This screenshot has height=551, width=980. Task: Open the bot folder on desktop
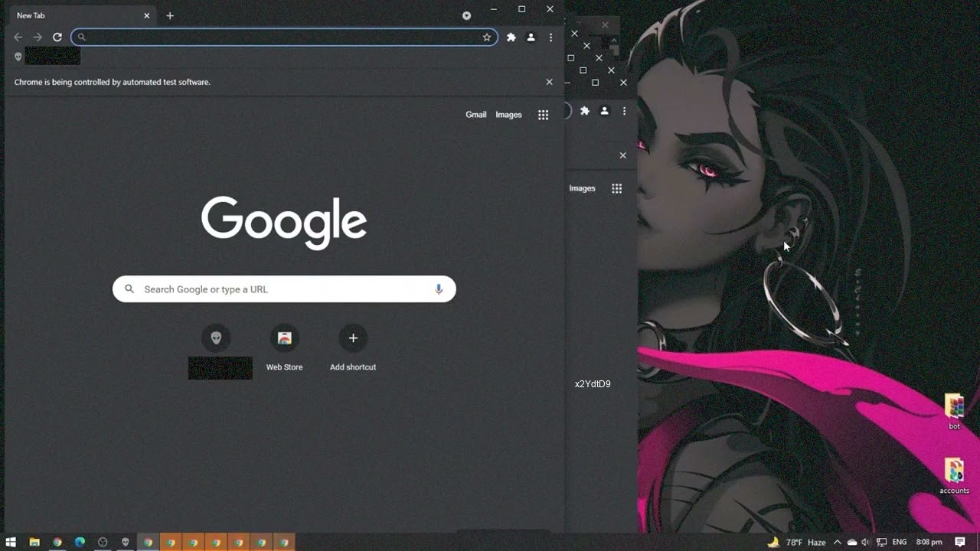[x=954, y=412]
